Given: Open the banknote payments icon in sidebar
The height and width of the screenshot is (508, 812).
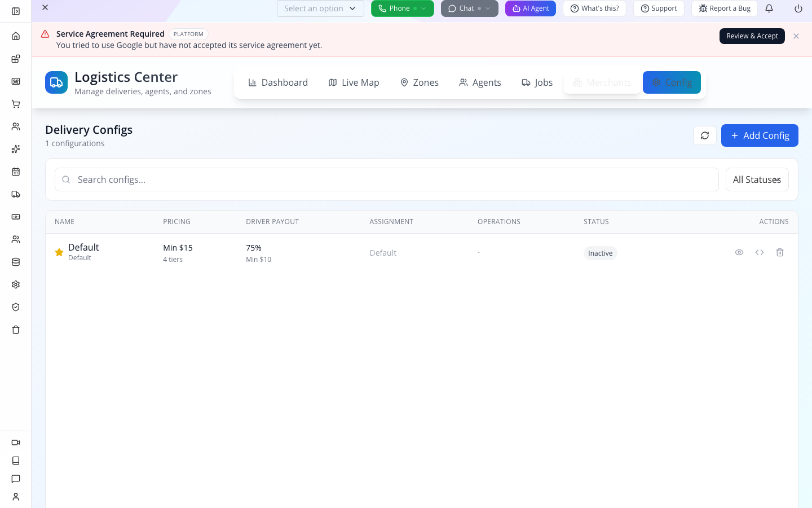Looking at the screenshot, I should pyautogui.click(x=16, y=217).
